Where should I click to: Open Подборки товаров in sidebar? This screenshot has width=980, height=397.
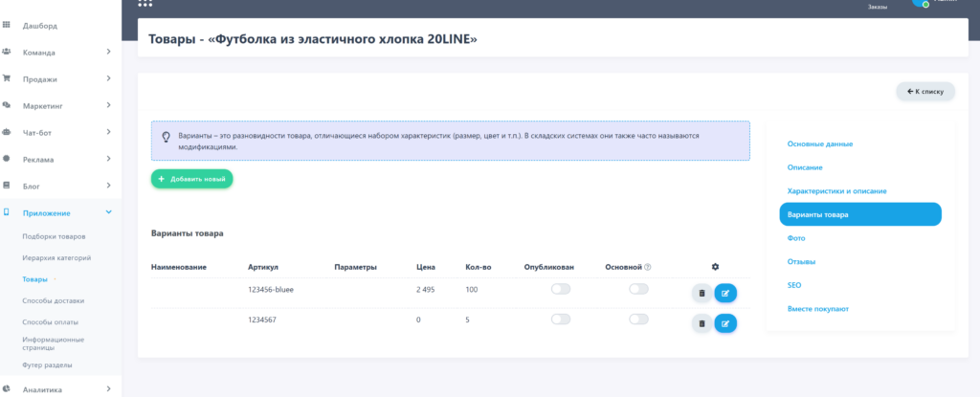pos(54,236)
